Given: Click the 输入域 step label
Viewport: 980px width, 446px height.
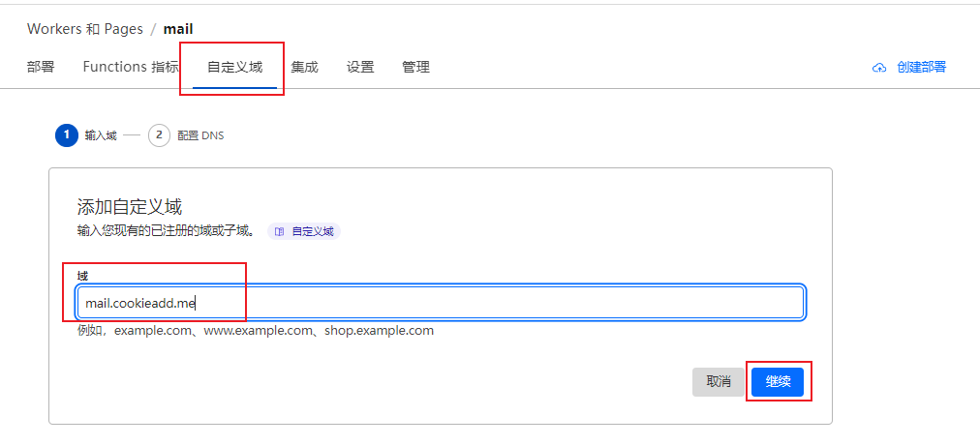Looking at the screenshot, I should (x=101, y=136).
